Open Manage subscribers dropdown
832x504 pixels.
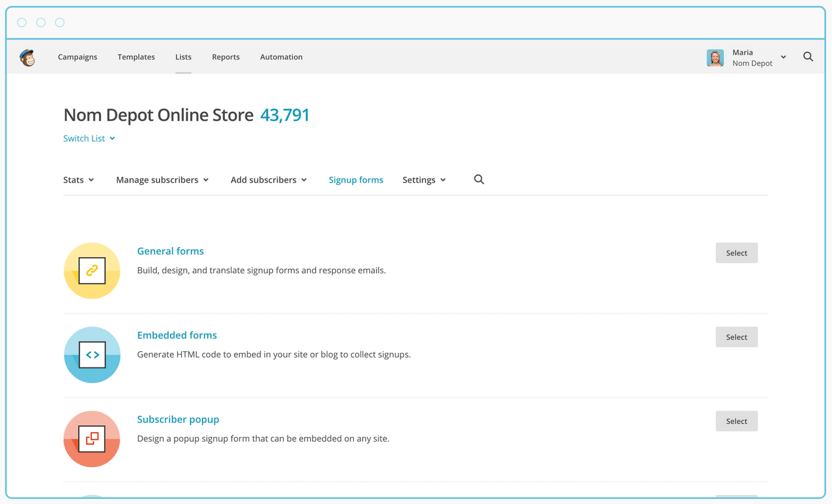point(162,180)
